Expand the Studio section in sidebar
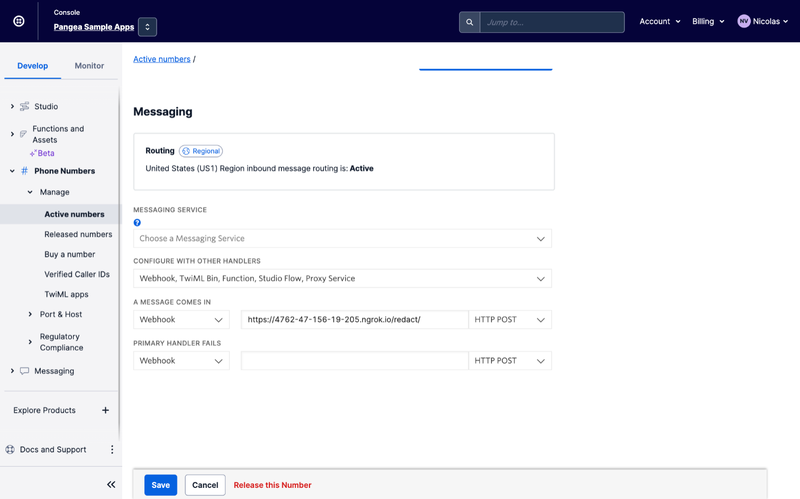The height and width of the screenshot is (499, 800). 12,106
